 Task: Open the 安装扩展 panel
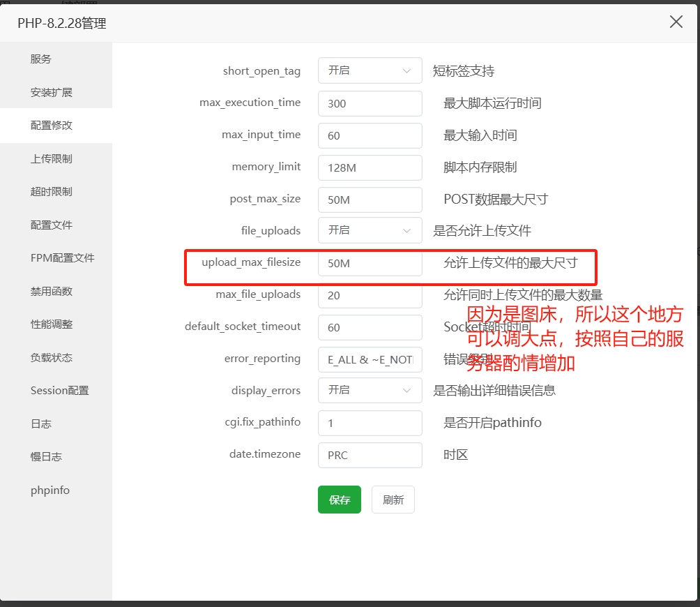[49, 91]
